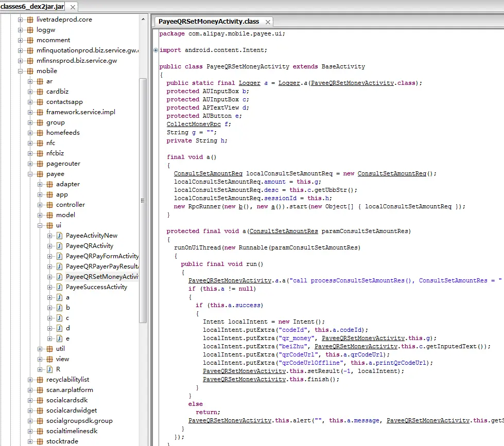Follow PayeeQRSetMoneyActivity link before setResult

pyautogui.click(x=245, y=371)
